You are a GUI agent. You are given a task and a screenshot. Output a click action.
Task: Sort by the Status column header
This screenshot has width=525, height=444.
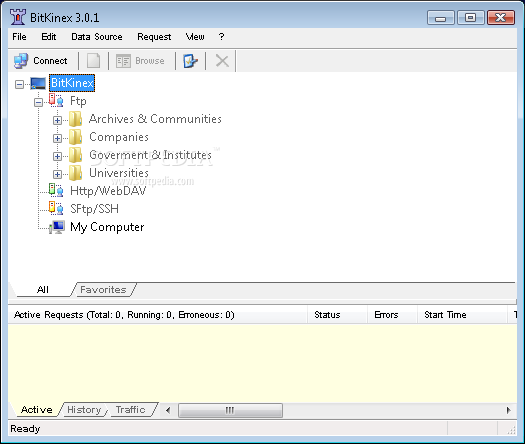pyautogui.click(x=337, y=315)
